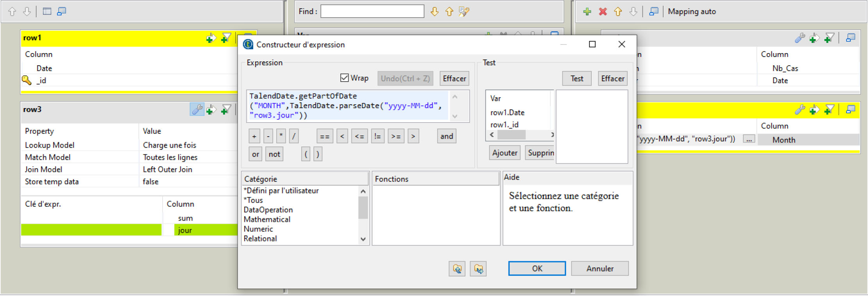
Task: Toggle the Wrap checkbox
Action: 344,78
